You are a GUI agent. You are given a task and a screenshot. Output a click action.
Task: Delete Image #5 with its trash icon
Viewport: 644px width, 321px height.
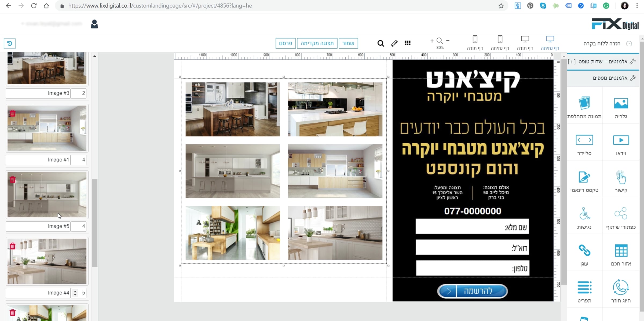(x=13, y=180)
